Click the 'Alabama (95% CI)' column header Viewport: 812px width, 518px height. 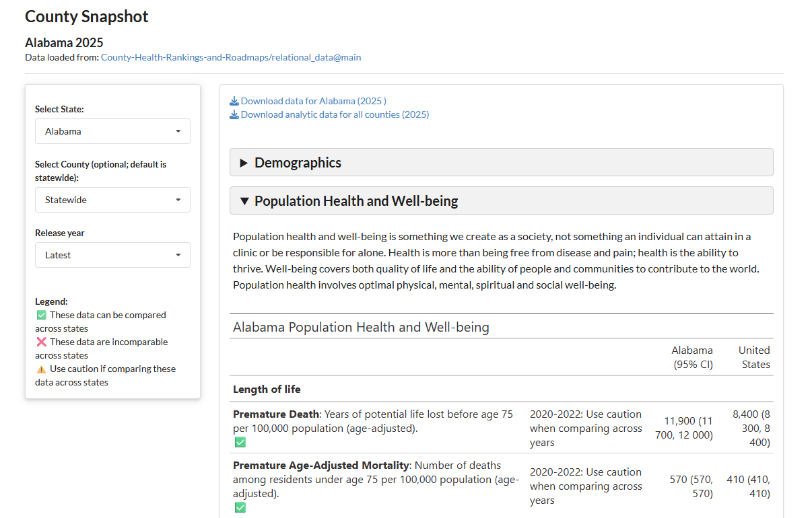[691, 357]
